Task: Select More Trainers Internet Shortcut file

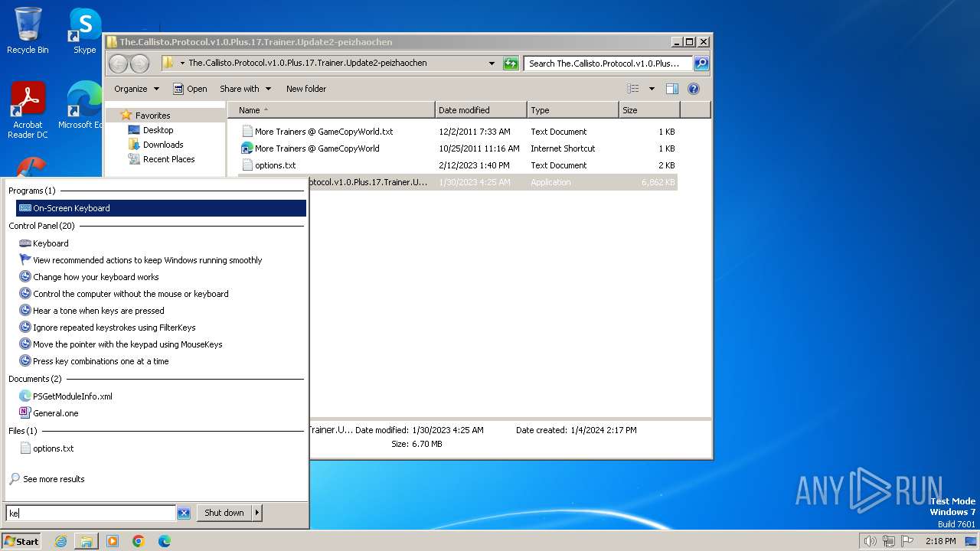Action: [458, 148]
